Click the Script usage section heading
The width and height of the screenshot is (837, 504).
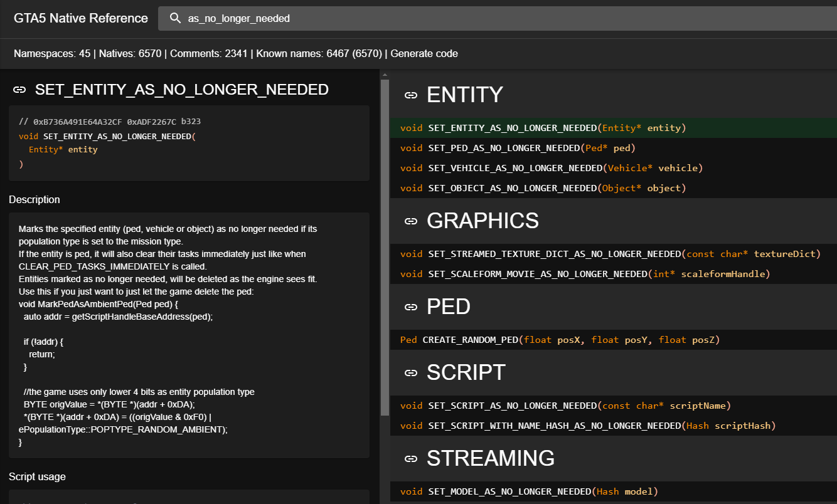[37, 476]
